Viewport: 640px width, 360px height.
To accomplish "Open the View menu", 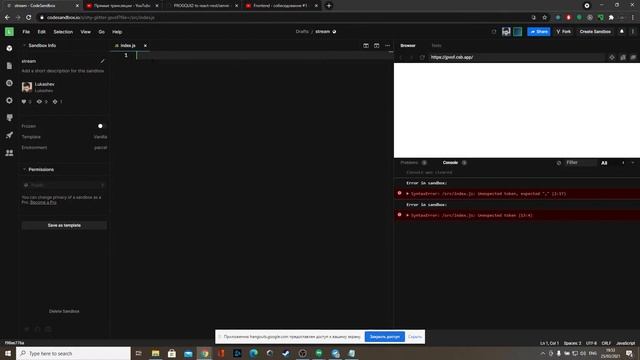I will 85,32.
